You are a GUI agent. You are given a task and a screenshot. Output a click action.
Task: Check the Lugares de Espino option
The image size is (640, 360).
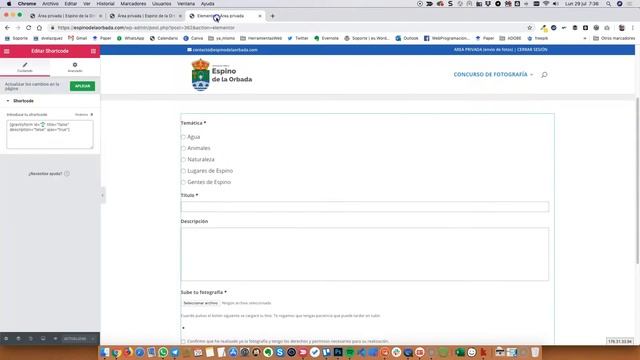(x=183, y=171)
